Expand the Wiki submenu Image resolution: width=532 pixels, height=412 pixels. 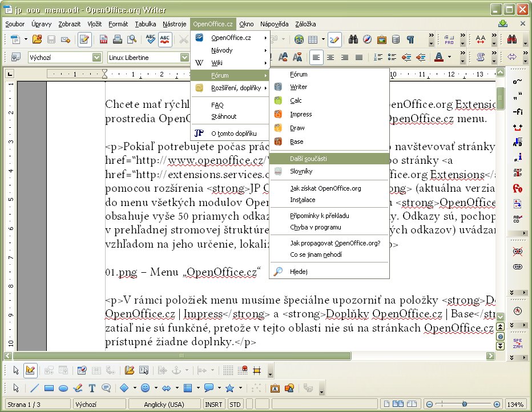[x=231, y=63]
